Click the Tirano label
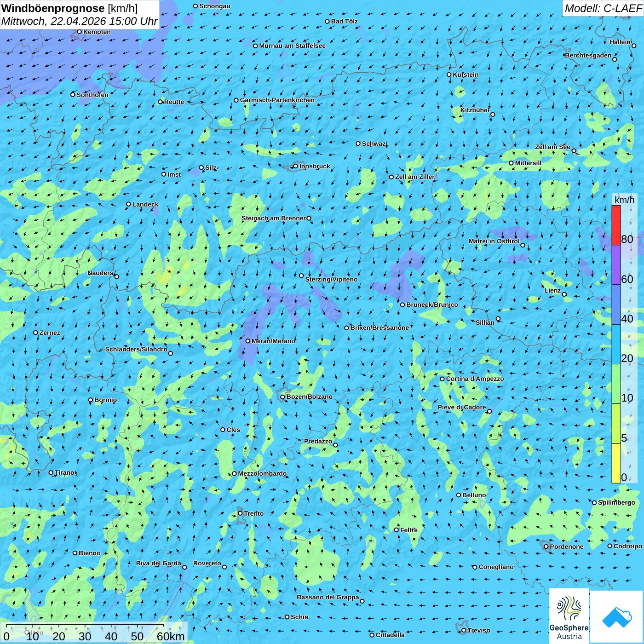The image size is (644, 644). pyautogui.click(x=64, y=472)
